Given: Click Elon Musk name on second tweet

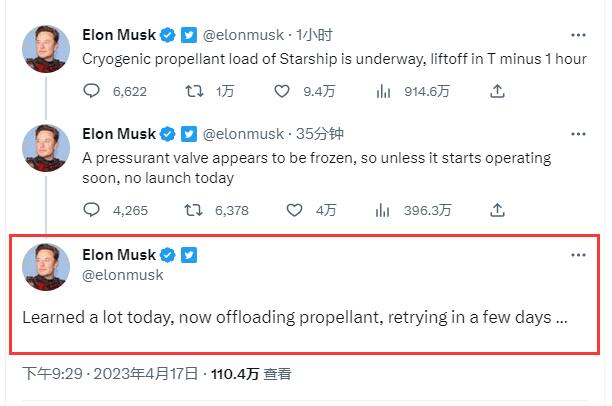Looking at the screenshot, I should pyautogui.click(x=118, y=133).
